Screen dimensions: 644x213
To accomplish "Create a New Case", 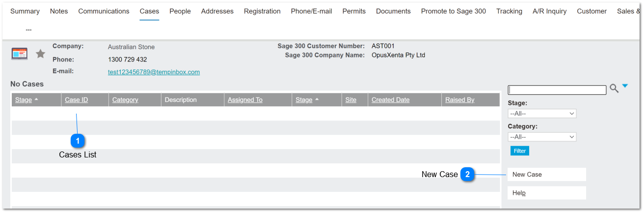I will (547, 175).
